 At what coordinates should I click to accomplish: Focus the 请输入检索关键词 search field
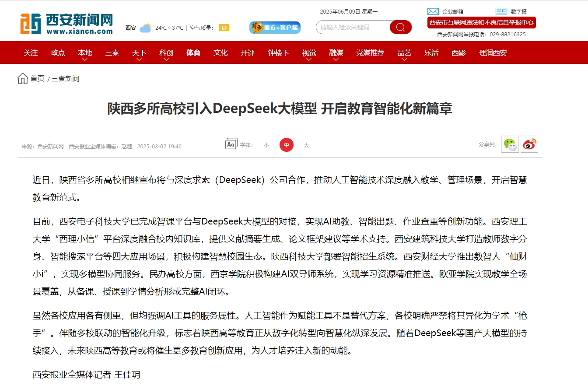pos(353,27)
